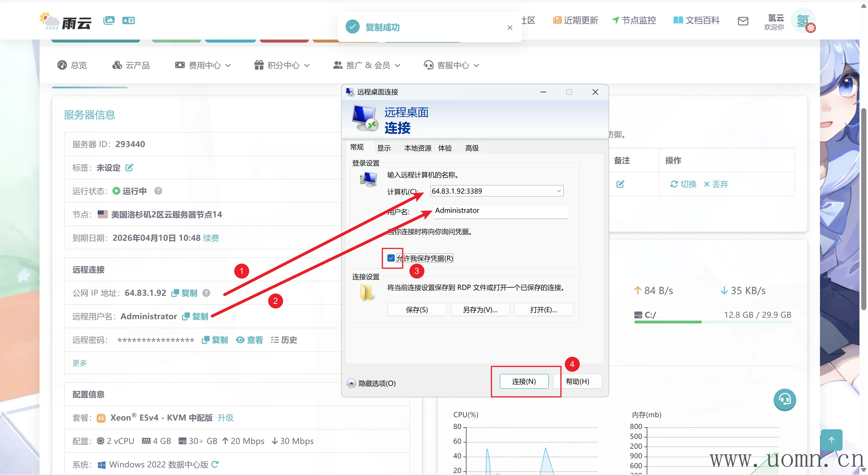The width and height of the screenshot is (868, 475).
Task: Click the edit icon in 备注 column
Action: pos(620,184)
